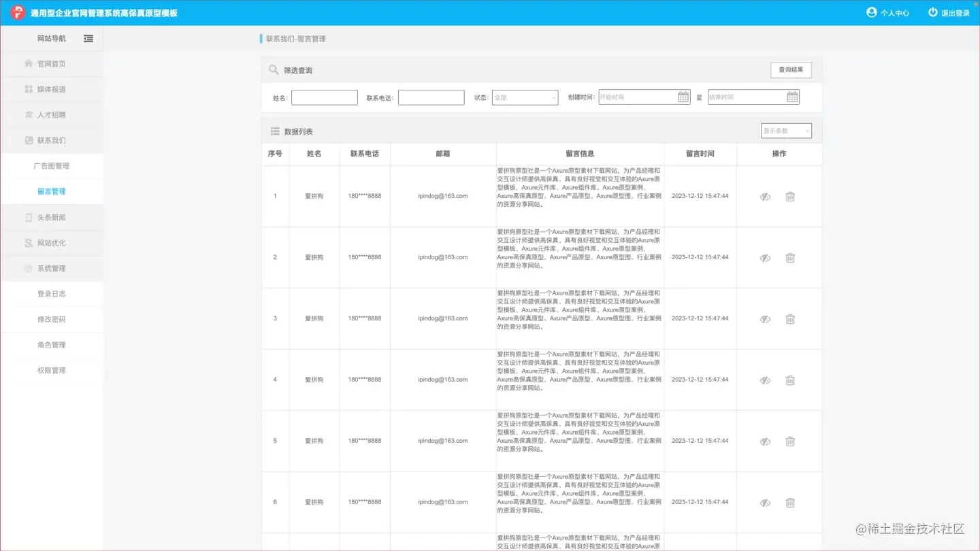The width and height of the screenshot is (980, 551).
Task: Click the 结束时间 date field
Action: [753, 97]
